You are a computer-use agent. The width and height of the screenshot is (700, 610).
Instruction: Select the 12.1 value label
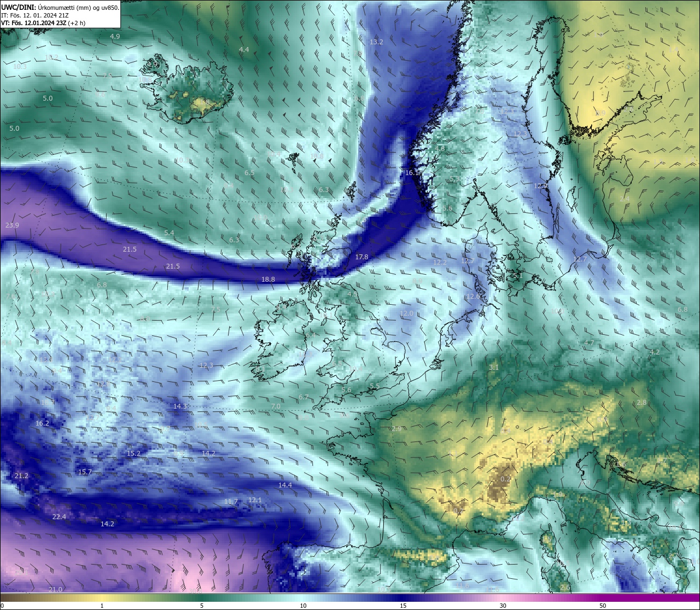point(255,499)
